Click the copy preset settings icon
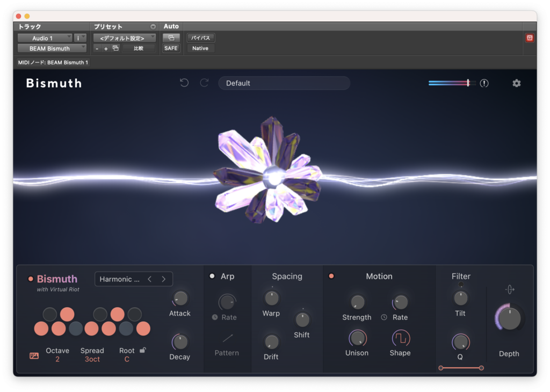Viewport: 550px width, 392px height. 116,48
